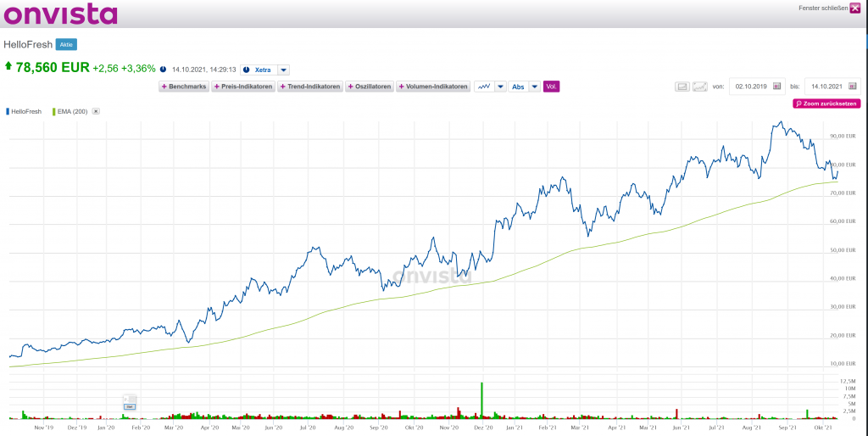This screenshot has height=436, width=868.
Task: Click the onvista logo
Action: click(60, 14)
